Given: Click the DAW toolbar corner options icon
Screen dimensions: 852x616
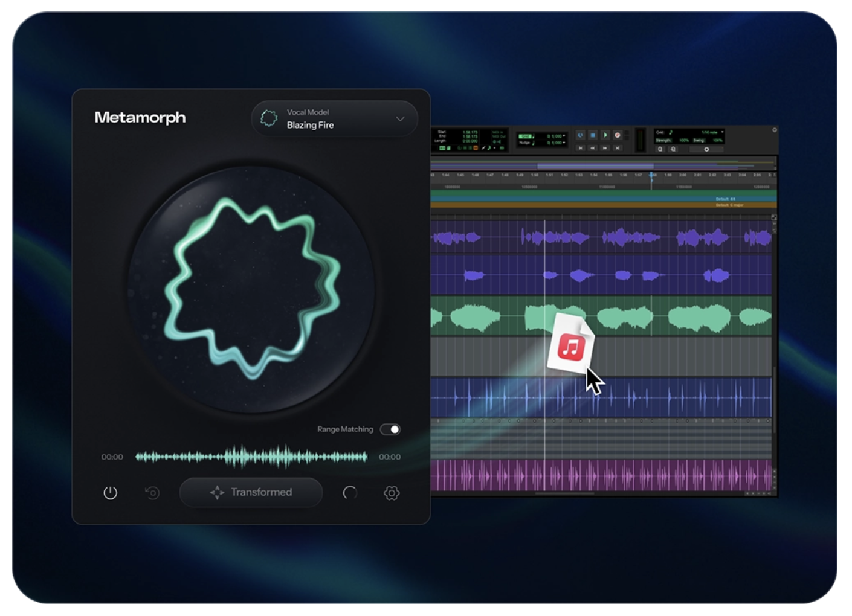Looking at the screenshot, I should pos(774,130).
